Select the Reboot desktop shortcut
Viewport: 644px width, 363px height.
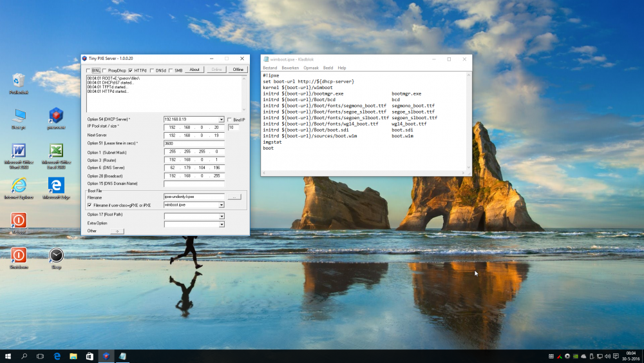pyautogui.click(x=19, y=223)
